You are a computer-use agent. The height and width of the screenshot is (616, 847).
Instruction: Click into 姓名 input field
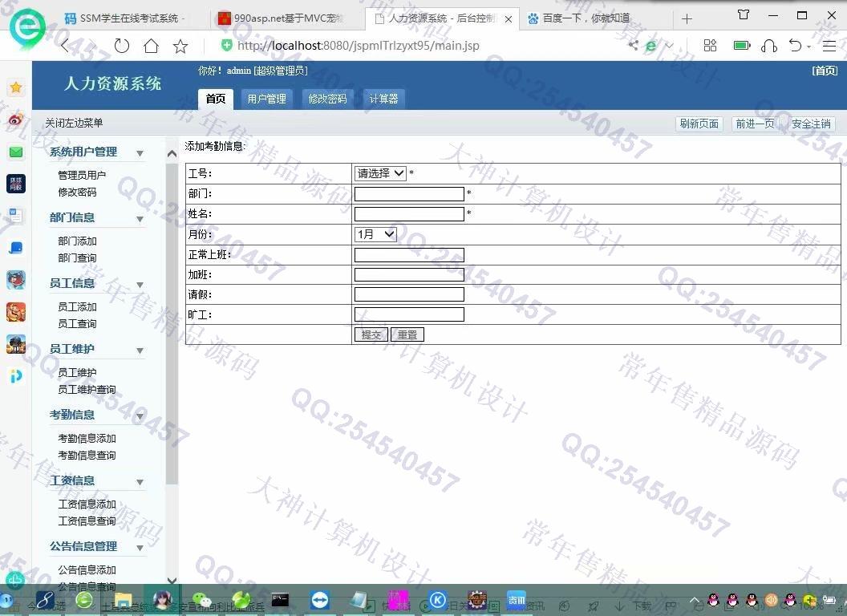pyautogui.click(x=409, y=214)
